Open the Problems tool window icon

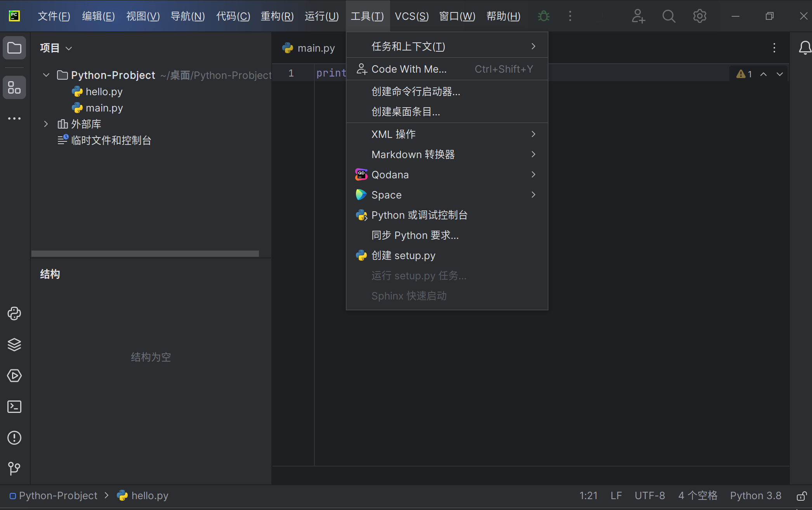(x=14, y=438)
